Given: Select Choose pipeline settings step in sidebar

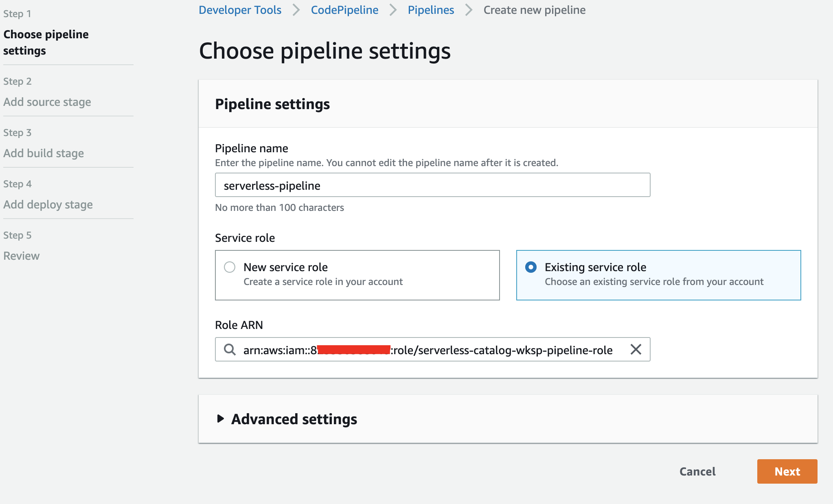Looking at the screenshot, I should click(46, 42).
